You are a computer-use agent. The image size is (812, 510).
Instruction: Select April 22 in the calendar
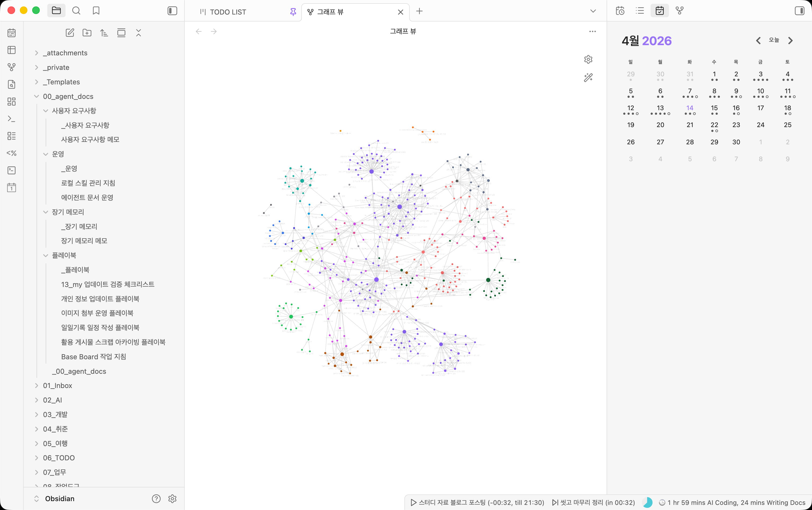pyautogui.click(x=714, y=125)
